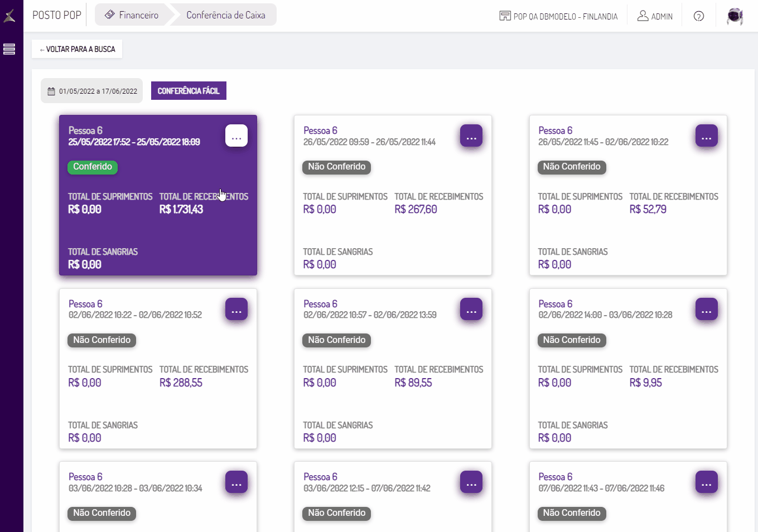Open options on the R$ 52,79 card
758x532 pixels.
click(x=706, y=136)
